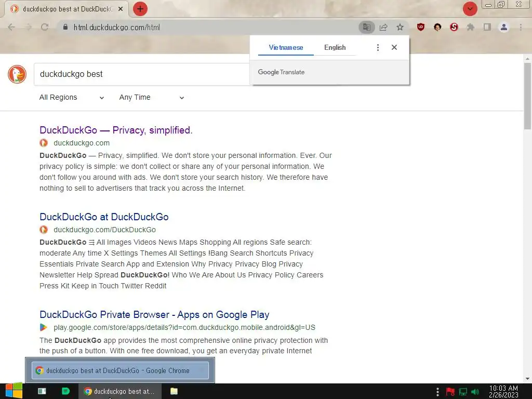The width and height of the screenshot is (532, 399).
Task: Click the system tray three-dot overflow
Action: pyautogui.click(x=437, y=392)
